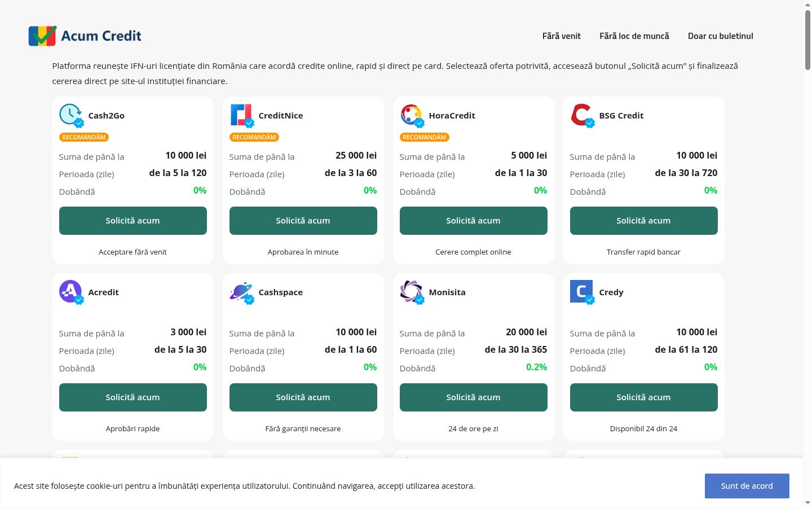The image size is (812, 508).
Task: Click the BSG Credit red logo
Action: [582, 115]
